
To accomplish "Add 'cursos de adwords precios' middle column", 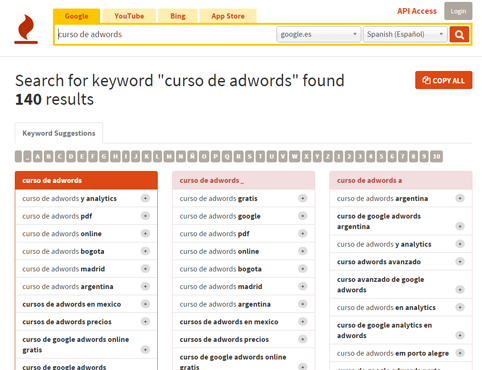I will click(x=303, y=339).
